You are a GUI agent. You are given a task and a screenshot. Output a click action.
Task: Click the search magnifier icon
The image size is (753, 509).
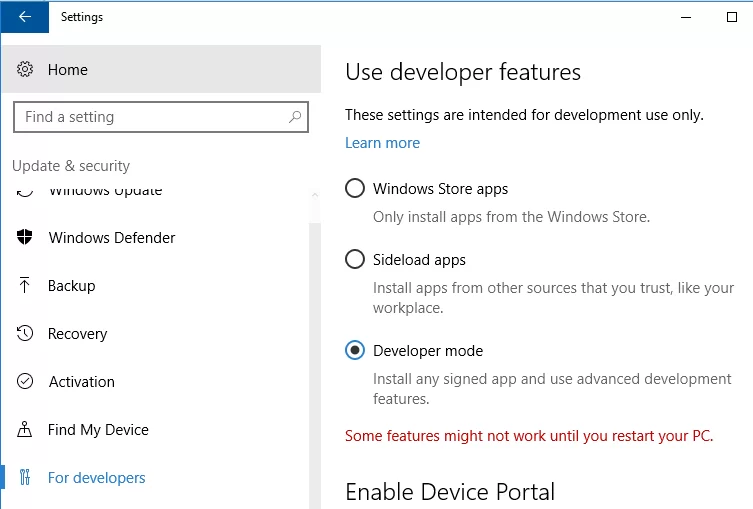click(295, 117)
